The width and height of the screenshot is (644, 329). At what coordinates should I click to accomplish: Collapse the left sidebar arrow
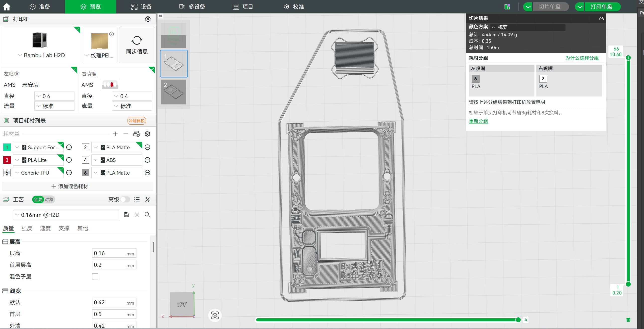[x=161, y=16]
